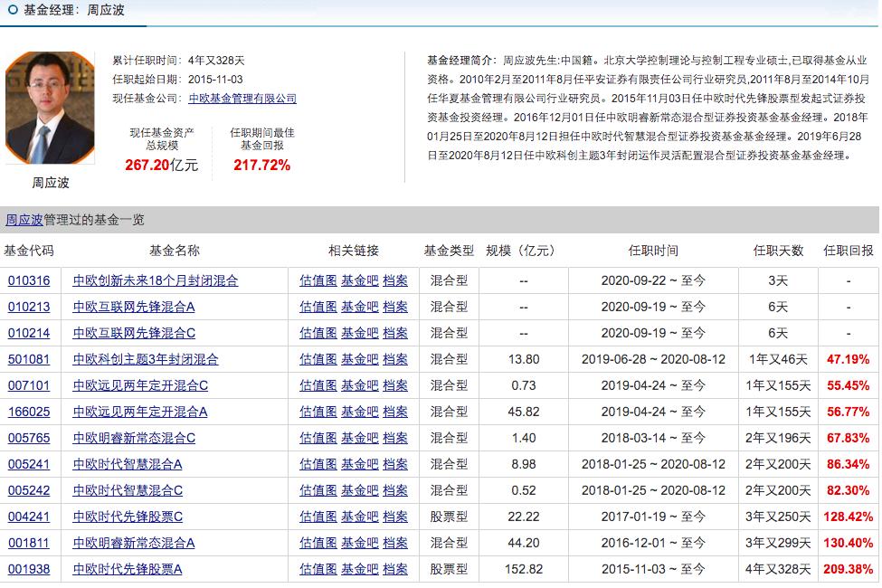Open fund code 001811
This screenshot has height=588, width=882.
[x=29, y=543]
